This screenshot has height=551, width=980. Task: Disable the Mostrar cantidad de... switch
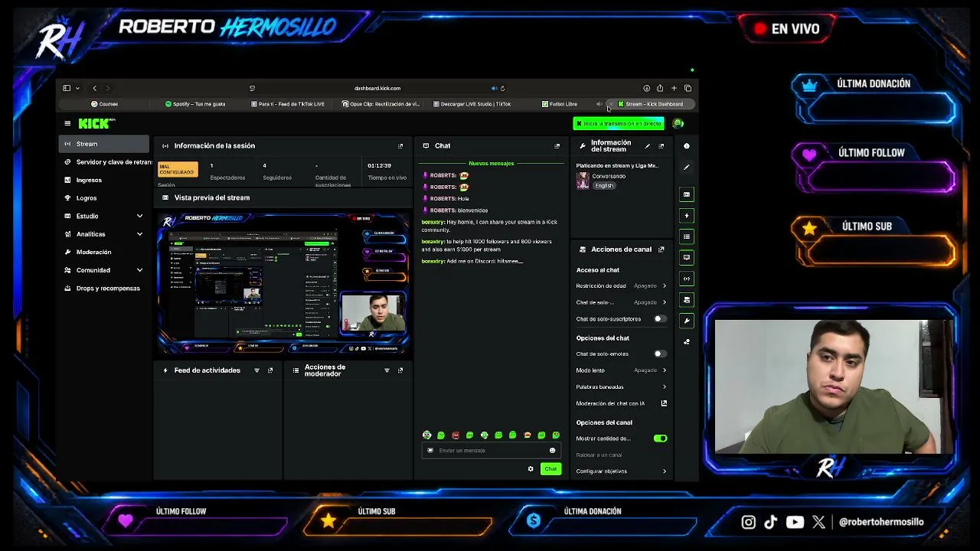660,439
